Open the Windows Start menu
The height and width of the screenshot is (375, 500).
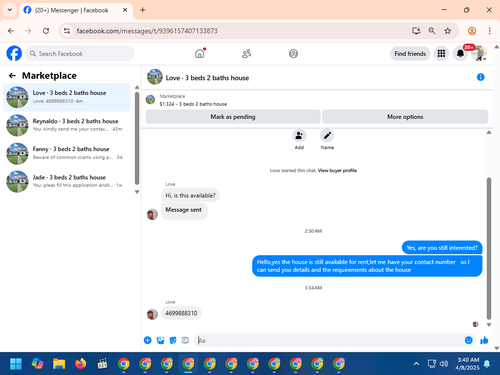coord(16,364)
